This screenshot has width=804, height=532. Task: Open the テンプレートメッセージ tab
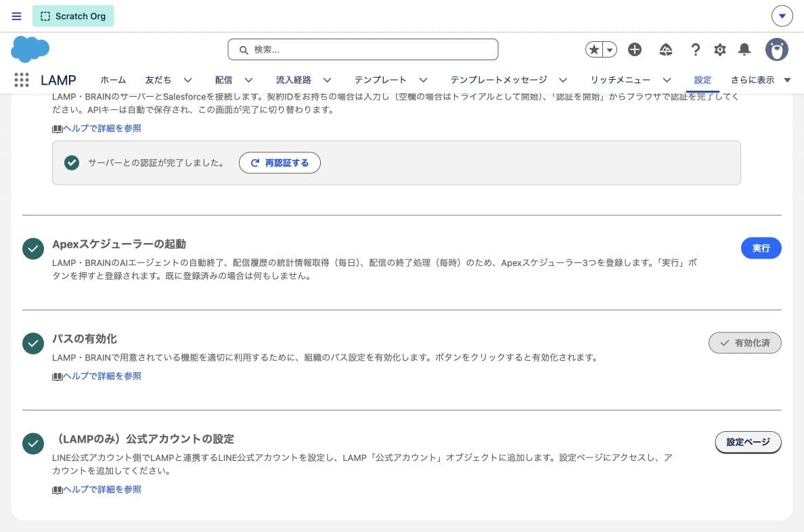(x=498, y=80)
